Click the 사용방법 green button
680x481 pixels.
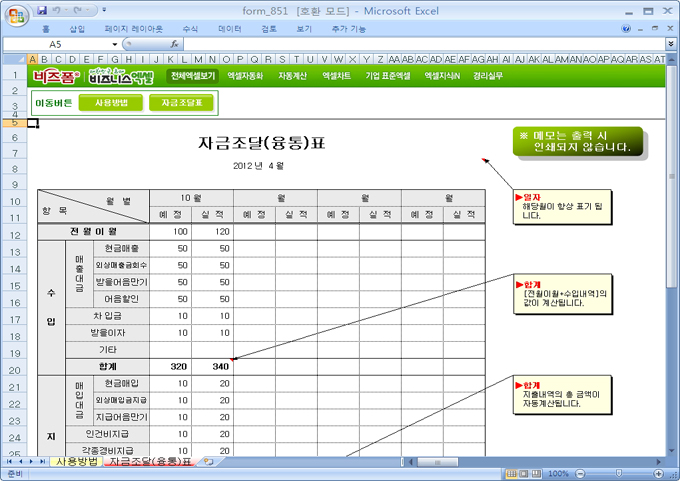click(111, 103)
